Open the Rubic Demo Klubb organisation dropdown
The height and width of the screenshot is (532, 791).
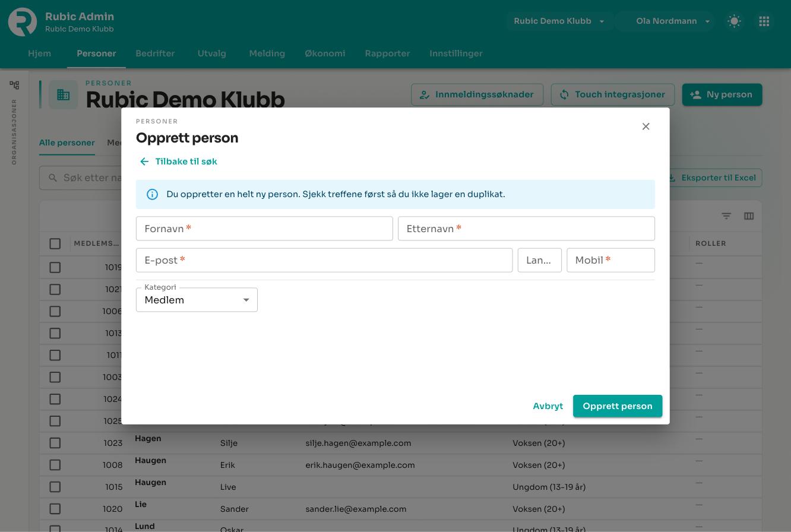(x=559, y=21)
